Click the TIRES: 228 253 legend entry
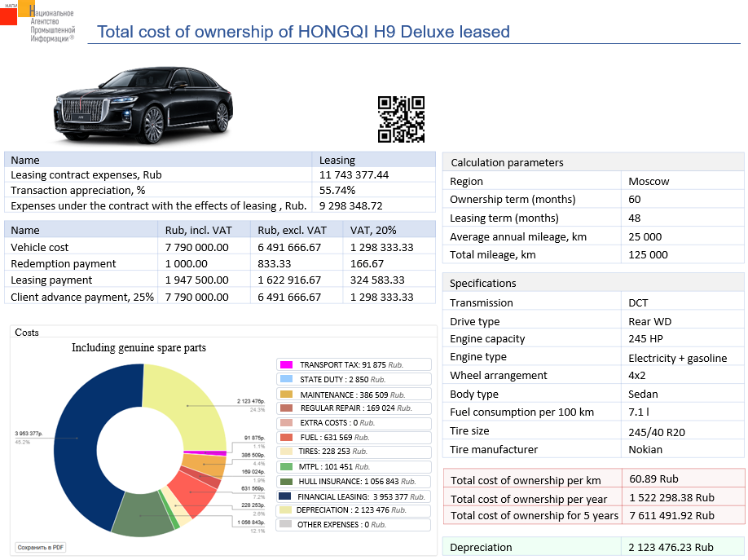748x560 pixels. [x=354, y=451]
